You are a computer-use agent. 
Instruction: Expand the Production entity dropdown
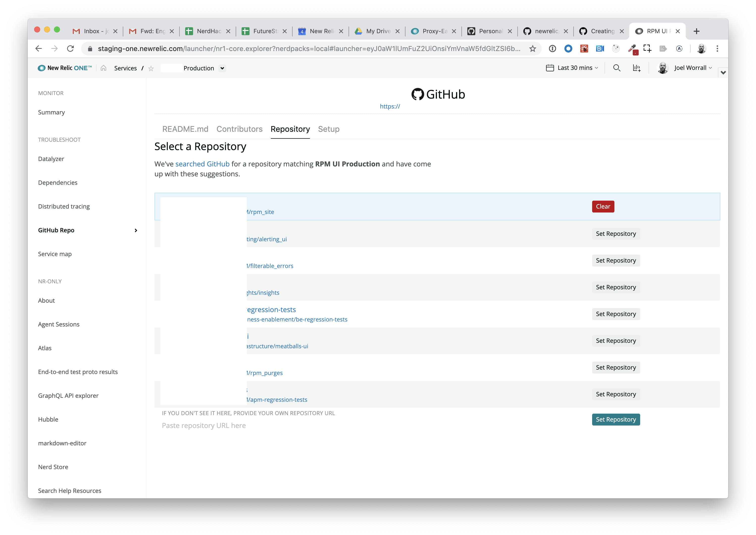pos(222,68)
